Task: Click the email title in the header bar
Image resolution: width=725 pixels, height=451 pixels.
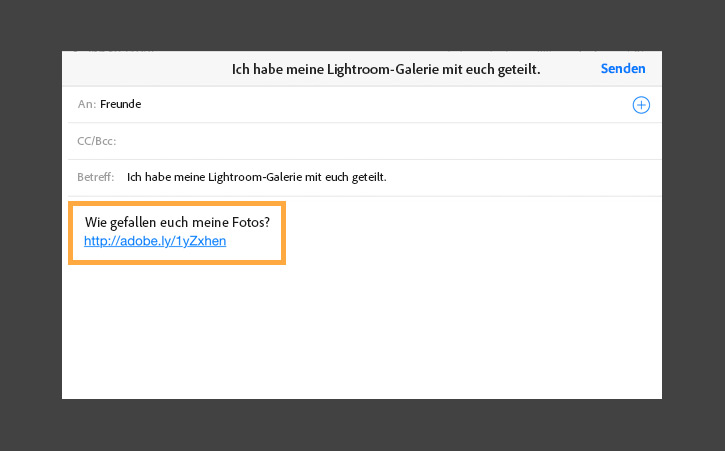Action: click(386, 69)
